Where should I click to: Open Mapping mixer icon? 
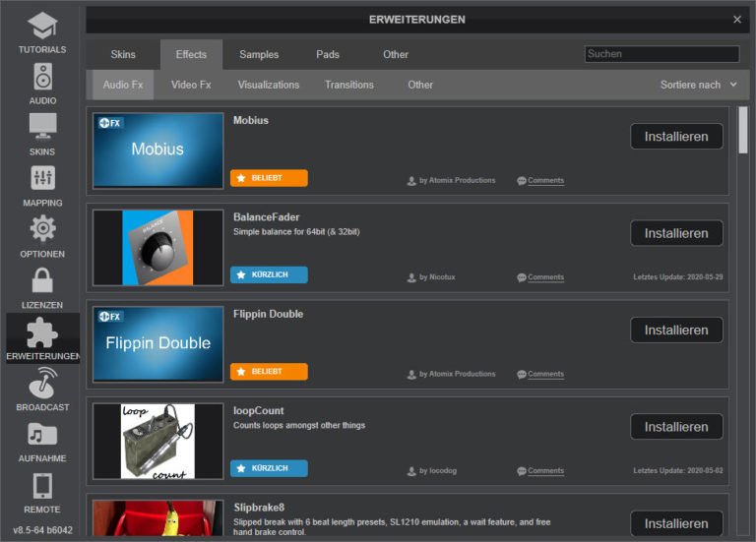point(43,178)
